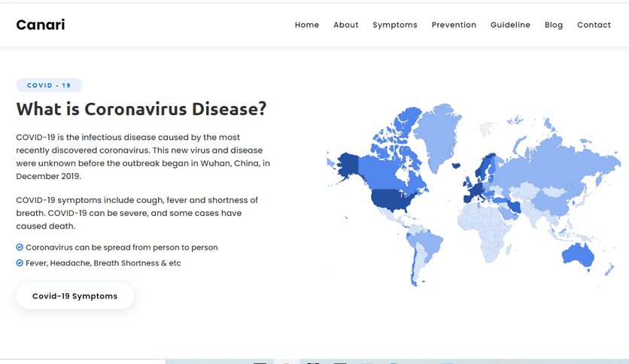Click the COVID - 19 badge label
Viewport: 629px width, 364px height.
pos(49,85)
